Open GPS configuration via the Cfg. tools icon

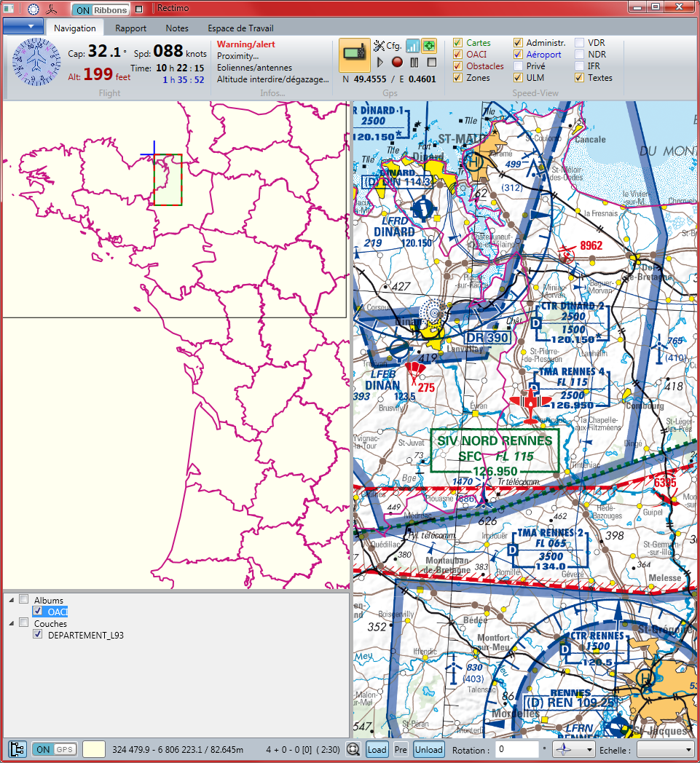(x=380, y=46)
